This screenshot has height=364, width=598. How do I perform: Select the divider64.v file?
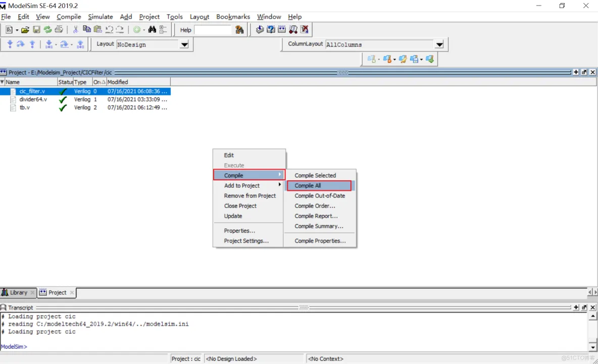click(x=33, y=99)
